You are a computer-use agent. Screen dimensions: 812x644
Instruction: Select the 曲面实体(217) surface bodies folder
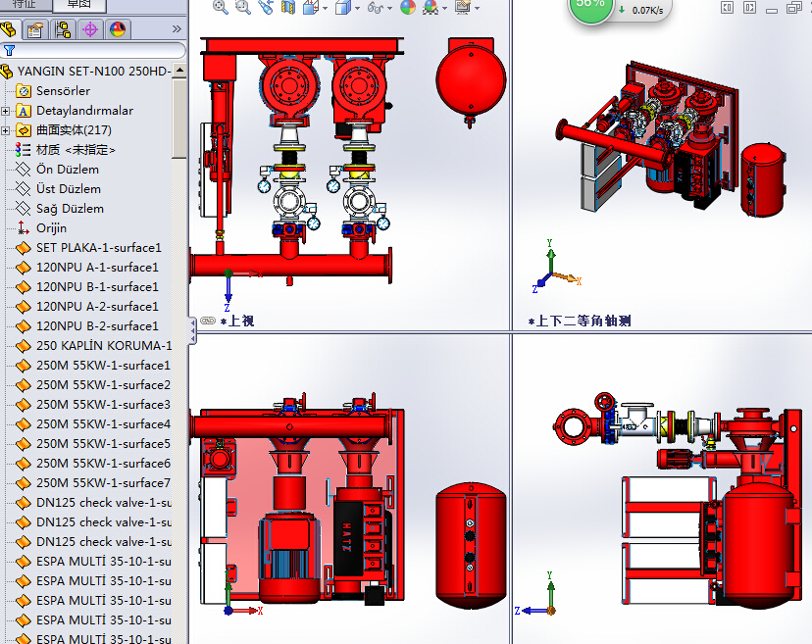[75, 130]
